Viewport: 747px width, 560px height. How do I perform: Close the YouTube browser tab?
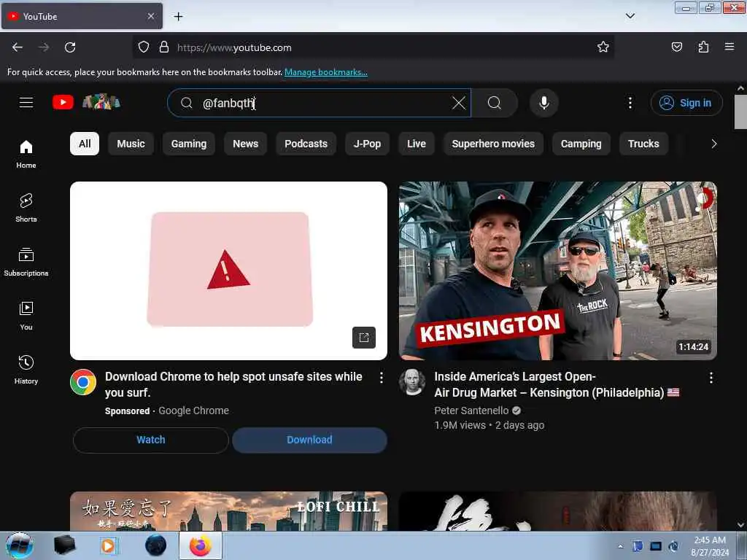pyautogui.click(x=150, y=16)
